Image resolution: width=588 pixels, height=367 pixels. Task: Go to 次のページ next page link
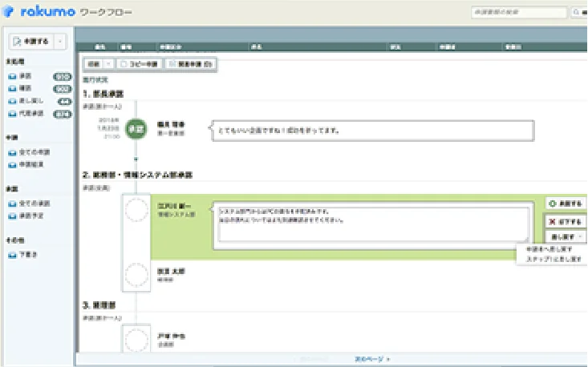pos(372,359)
